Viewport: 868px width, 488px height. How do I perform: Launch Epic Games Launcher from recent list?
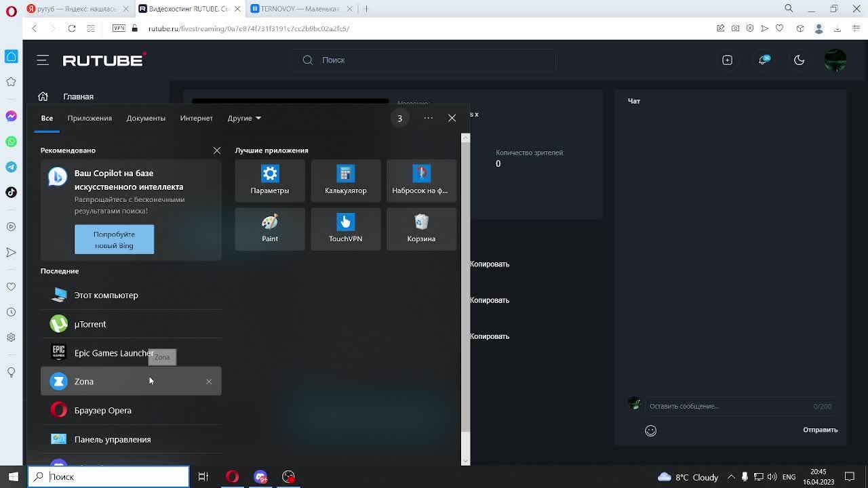tap(131, 352)
